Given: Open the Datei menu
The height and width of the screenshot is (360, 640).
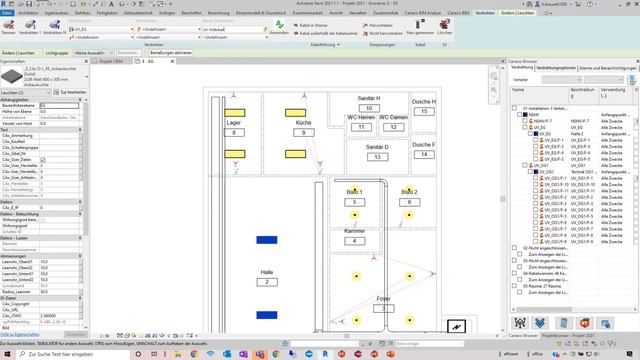Looking at the screenshot, I should [7, 13].
